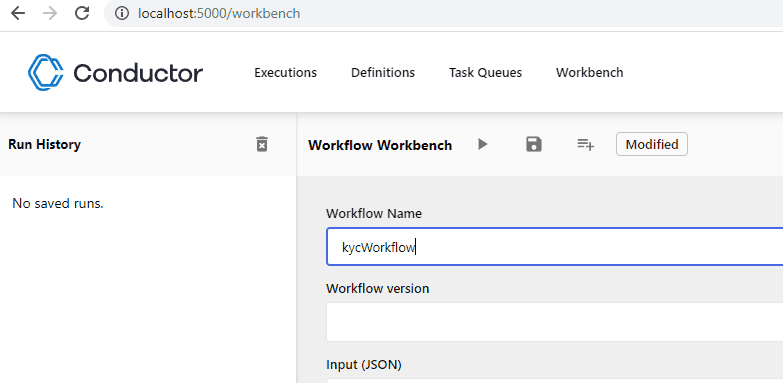Click the browser forward arrow
This screenshot has width=783, height=383.
[50, 13]
